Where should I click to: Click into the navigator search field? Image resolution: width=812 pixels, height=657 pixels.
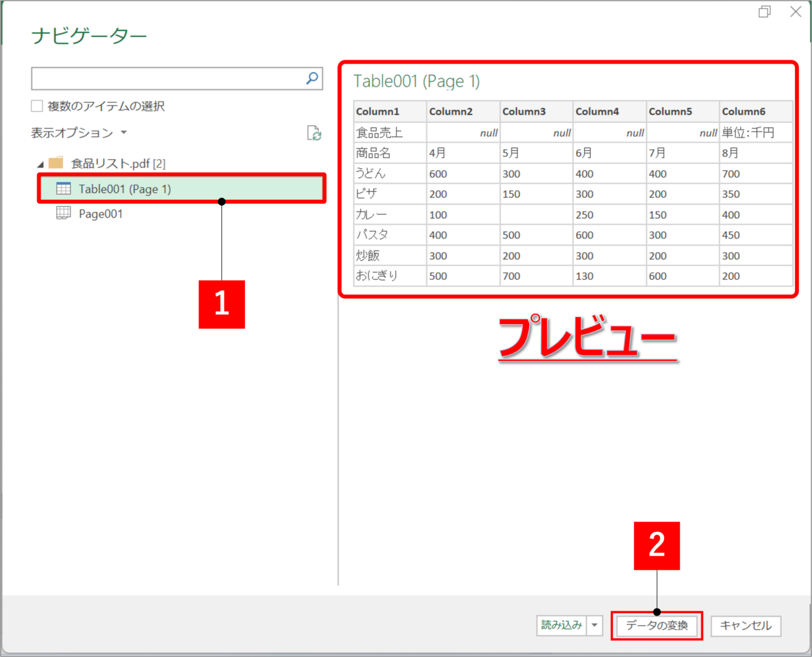click(167, 79)
